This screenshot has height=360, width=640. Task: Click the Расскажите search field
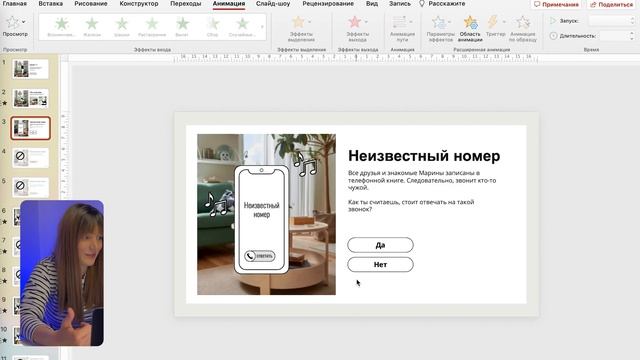pyautogui.click(x=447, y=4)
